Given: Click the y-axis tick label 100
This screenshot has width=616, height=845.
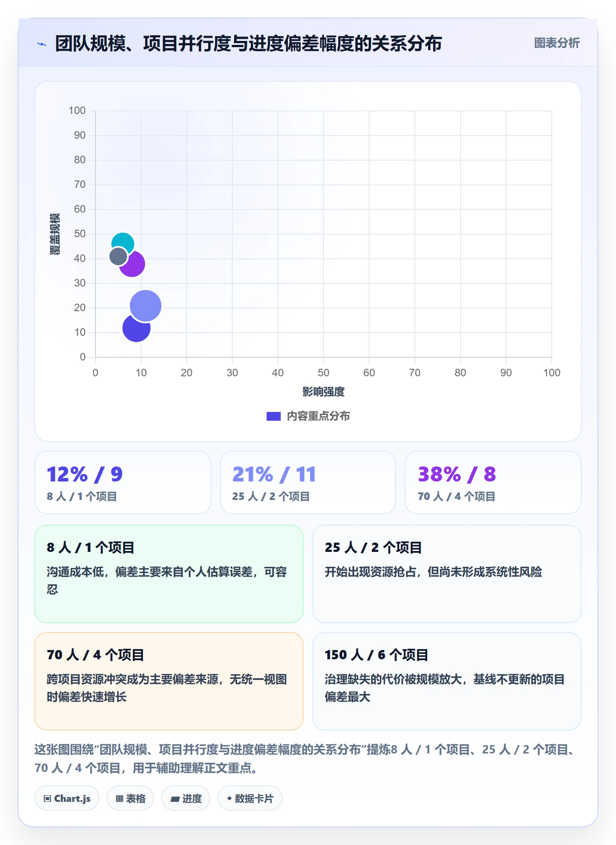Looking at the screenshot, I should tap(77, 110).
